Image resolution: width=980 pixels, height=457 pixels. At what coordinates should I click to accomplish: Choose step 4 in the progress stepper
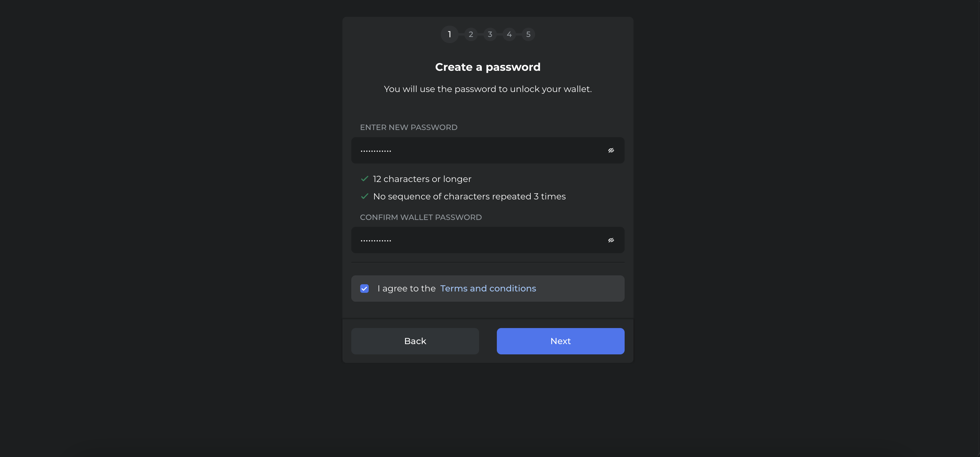pyautogui.click(x=509, y=34)
